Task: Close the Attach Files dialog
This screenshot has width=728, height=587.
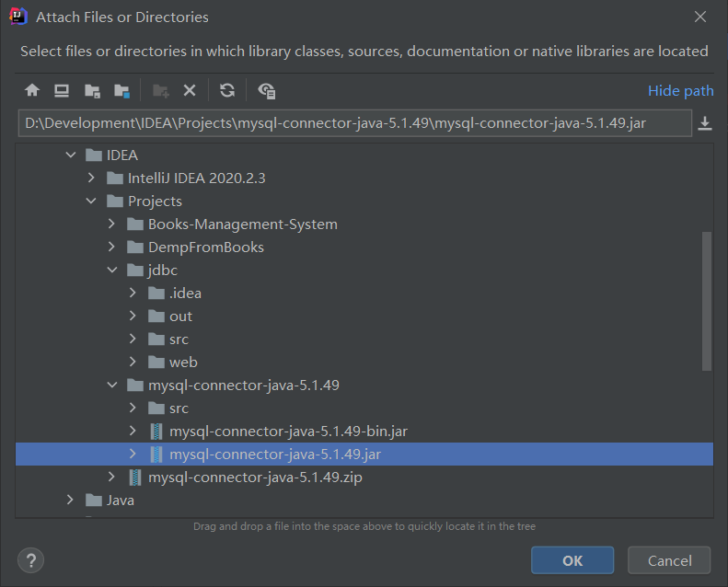Action: pos(700,17)
